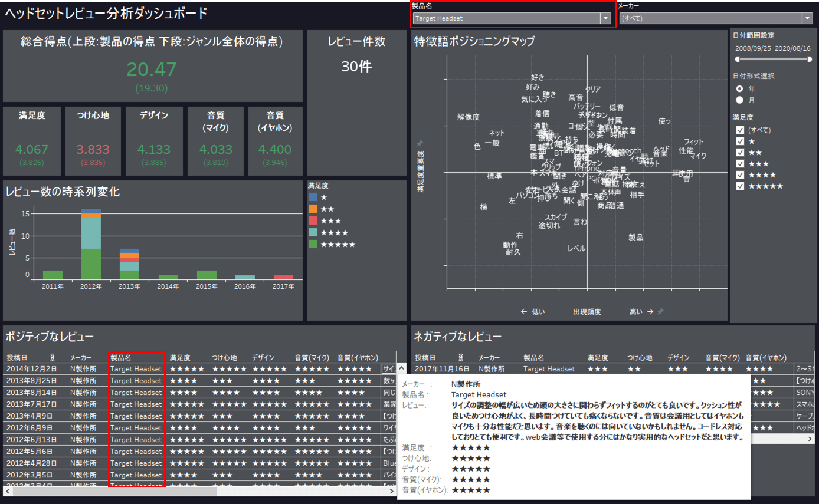Click the right handle of date range slider
819x504 pixels.
808,60
